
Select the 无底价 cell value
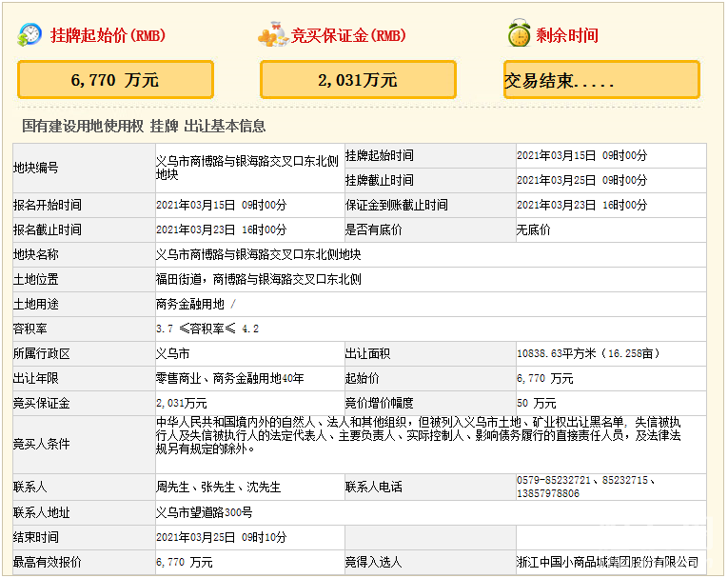[x=533, y=229]
